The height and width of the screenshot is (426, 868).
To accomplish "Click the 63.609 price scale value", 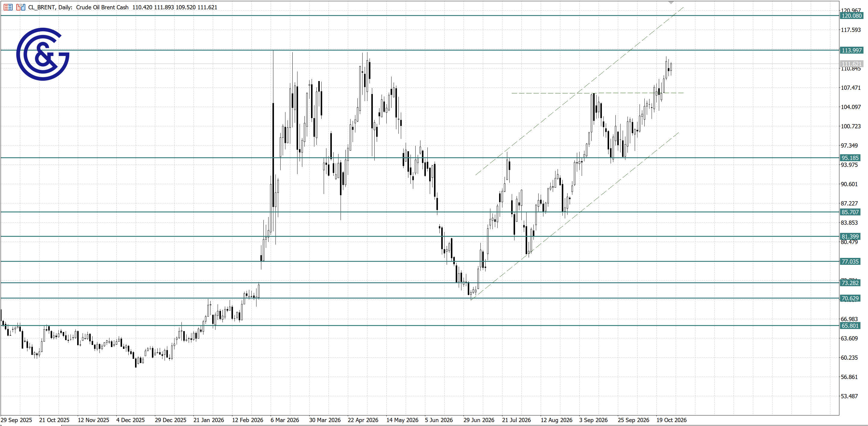I will tap(850, 338).
